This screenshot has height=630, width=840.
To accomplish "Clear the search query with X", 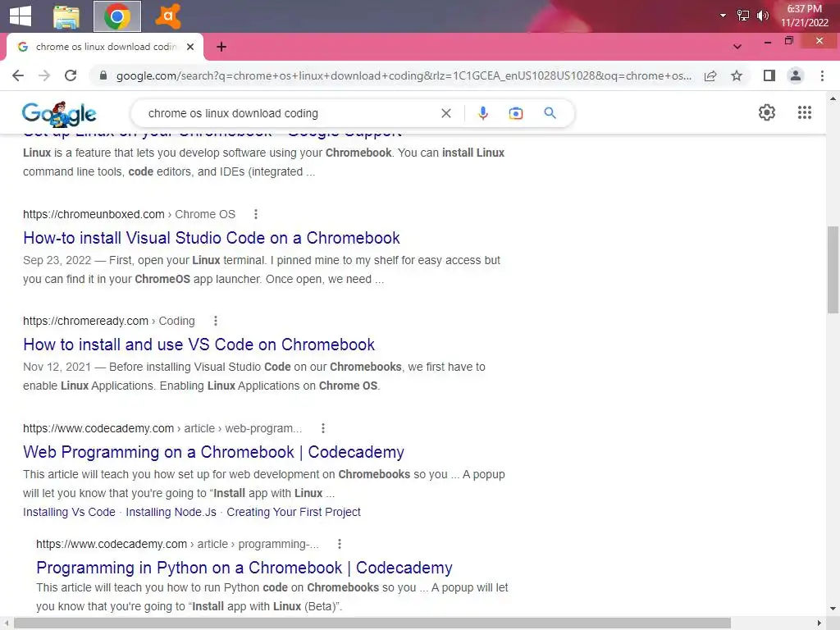I will 445,113.
